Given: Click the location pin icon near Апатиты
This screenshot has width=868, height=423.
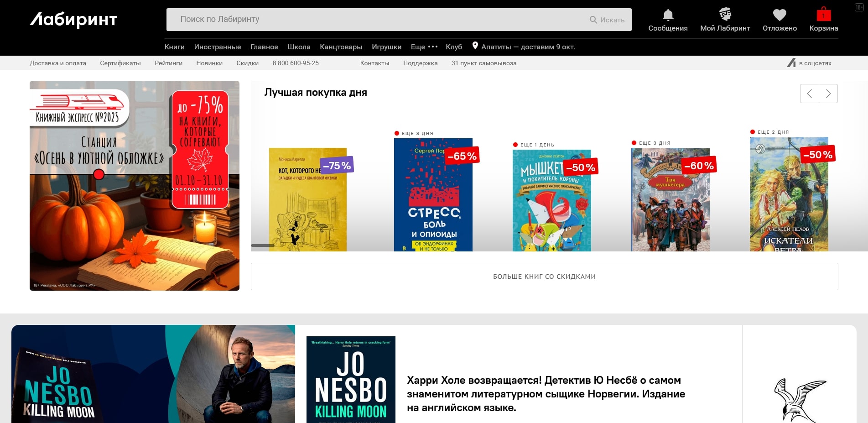Looking at the screenshot, I should pos(475,46).
